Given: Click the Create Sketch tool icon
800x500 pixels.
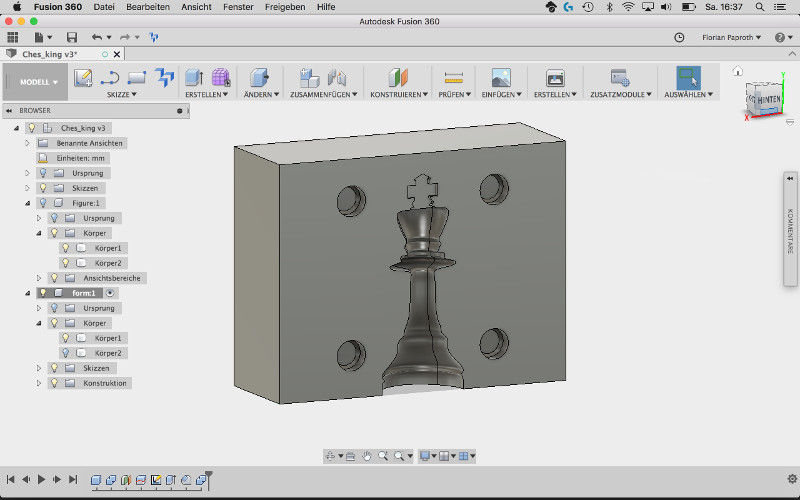Looking at the screenshot, I should (83, 77).
